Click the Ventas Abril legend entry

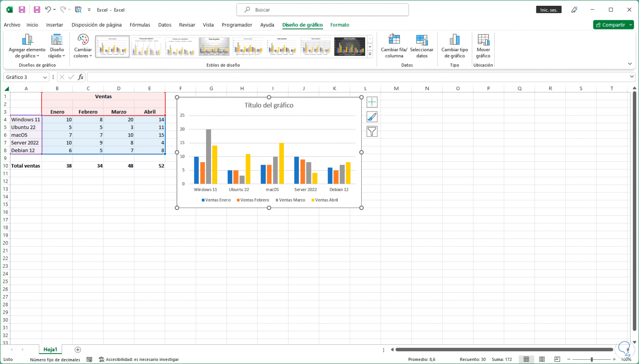[x=325, y=200]
